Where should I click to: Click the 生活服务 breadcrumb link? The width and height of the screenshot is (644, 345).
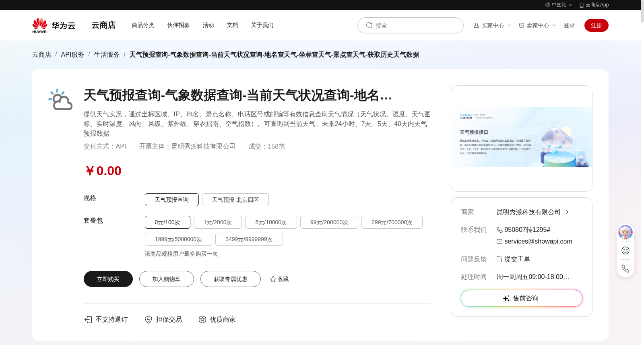pos(107,54)
